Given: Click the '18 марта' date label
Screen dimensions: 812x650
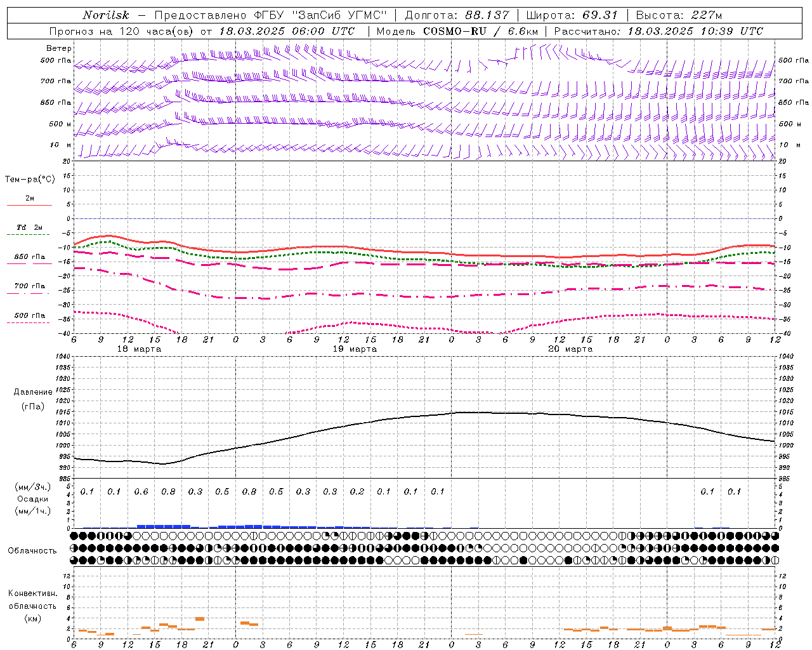Looking at the screenshot, I should [x=139, y=349].
